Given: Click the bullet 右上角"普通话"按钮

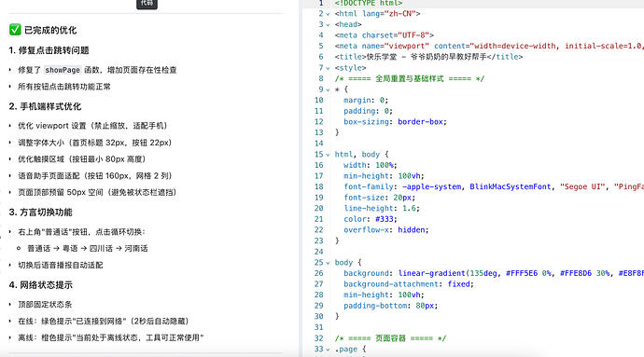Looking at the screenshot, I should point(81,232).
